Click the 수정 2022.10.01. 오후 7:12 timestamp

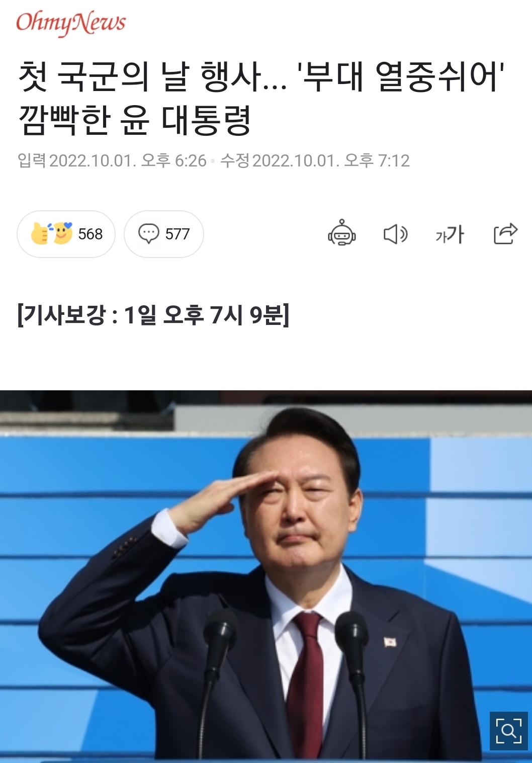pos(315,161)
